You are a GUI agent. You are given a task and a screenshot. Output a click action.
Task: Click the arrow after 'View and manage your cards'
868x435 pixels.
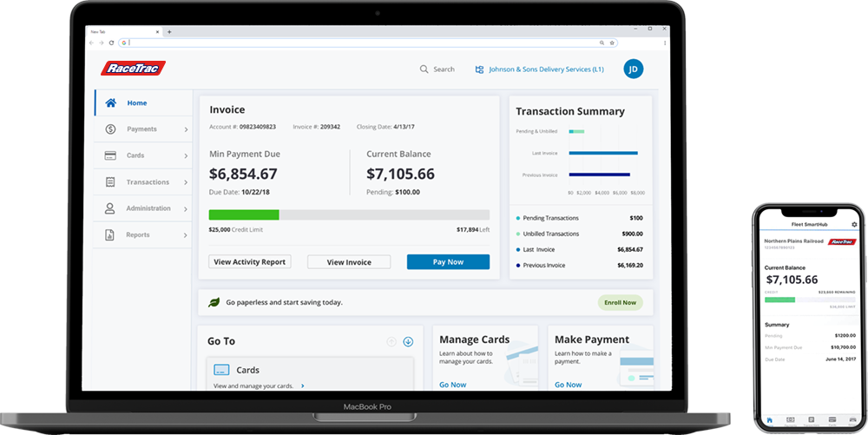click(303, 386)
